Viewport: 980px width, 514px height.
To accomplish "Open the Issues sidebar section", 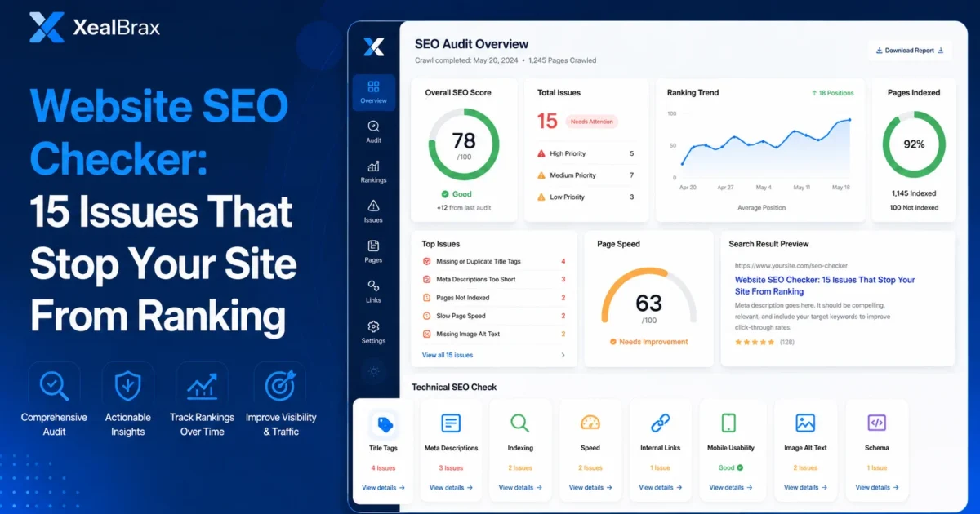I will coord(373,211).
